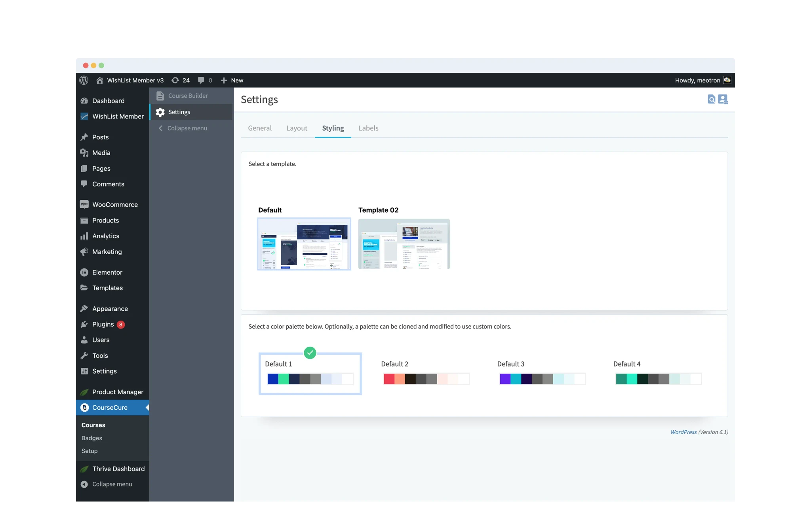
Task: Open the WooCommerce menu
Action: pyautogui.click(x=112, y=205)
